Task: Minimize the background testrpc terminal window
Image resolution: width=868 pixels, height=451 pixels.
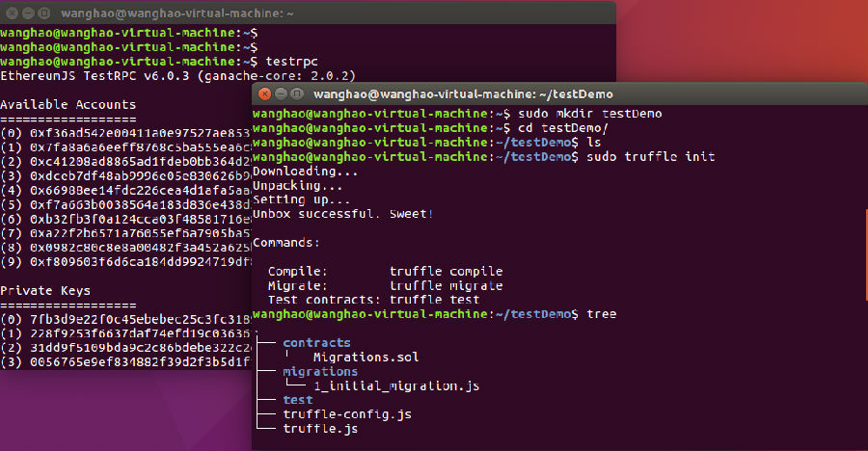Action: point(28,13)
